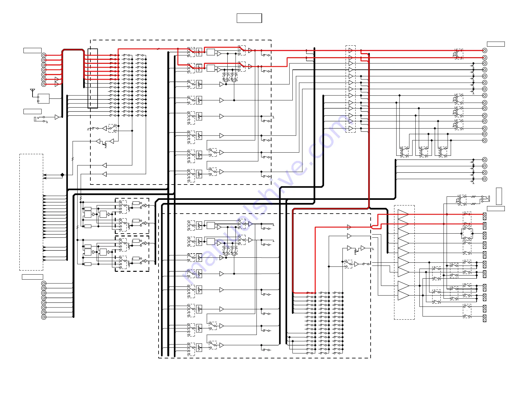Select the tall solid rectangle crossing the red lines

[93, 78]
